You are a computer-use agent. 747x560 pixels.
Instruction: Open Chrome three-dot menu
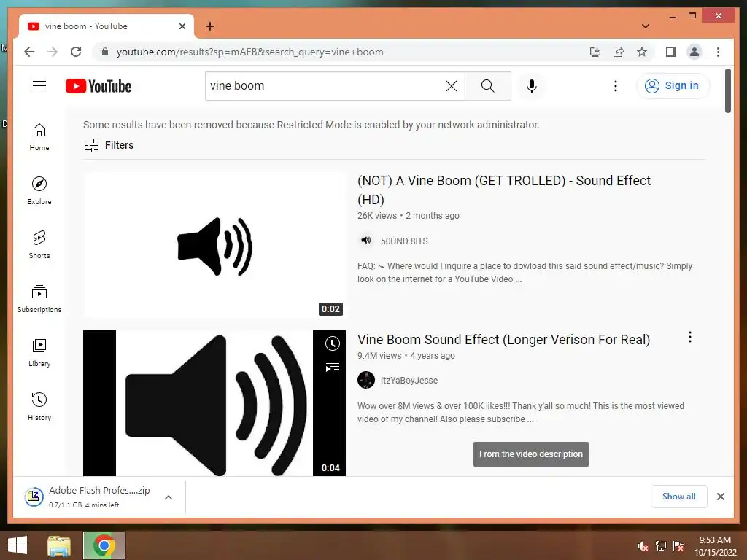718,52
